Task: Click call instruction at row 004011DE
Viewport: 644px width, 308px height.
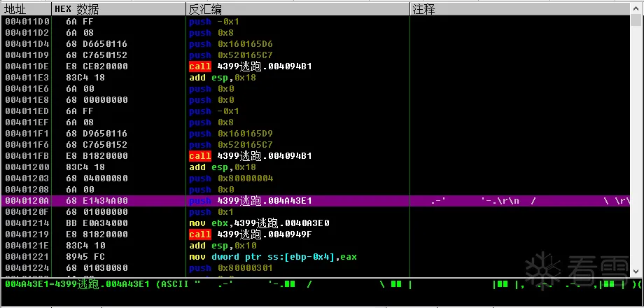Action: [x=250, y=66]
